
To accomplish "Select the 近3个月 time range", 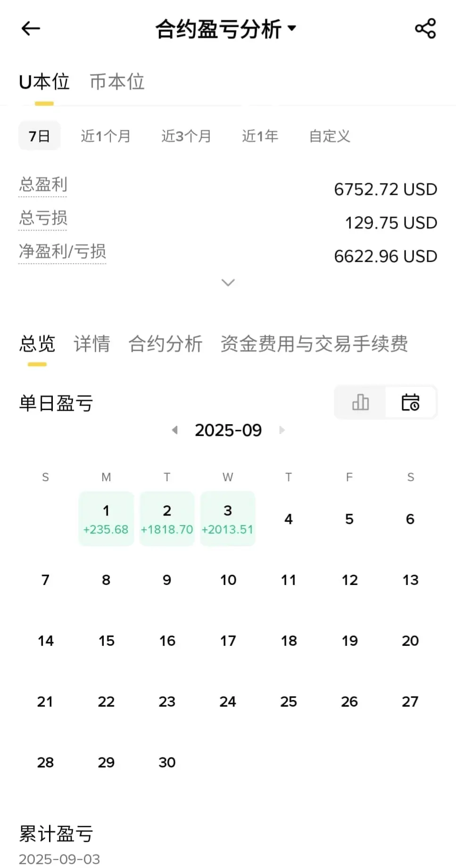I will pos(186,136).
